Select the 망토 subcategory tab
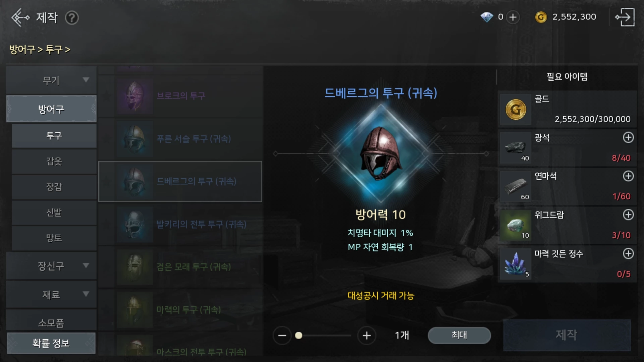The height and width of the screenshot is (362, 644). [x=54, y=238]
